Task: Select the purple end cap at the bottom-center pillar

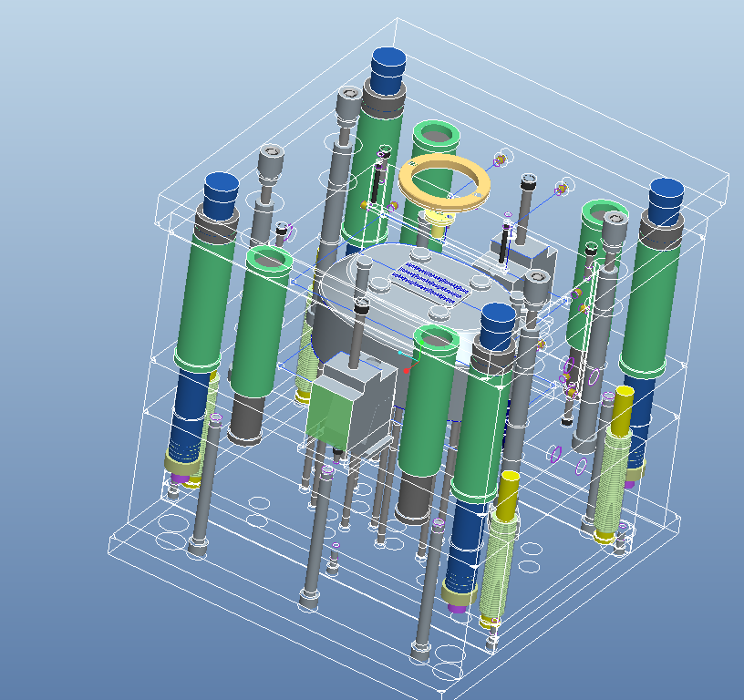Action: (x=457, y=608)
